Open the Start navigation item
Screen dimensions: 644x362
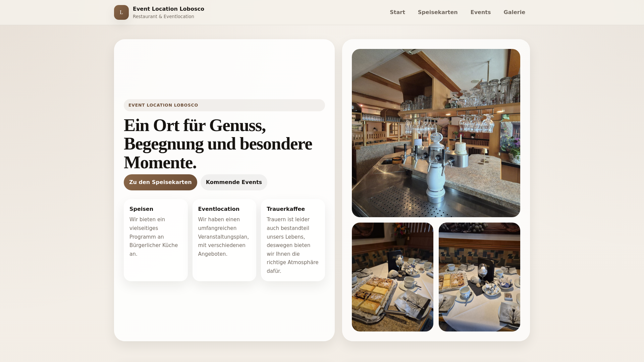click(397, 12)
